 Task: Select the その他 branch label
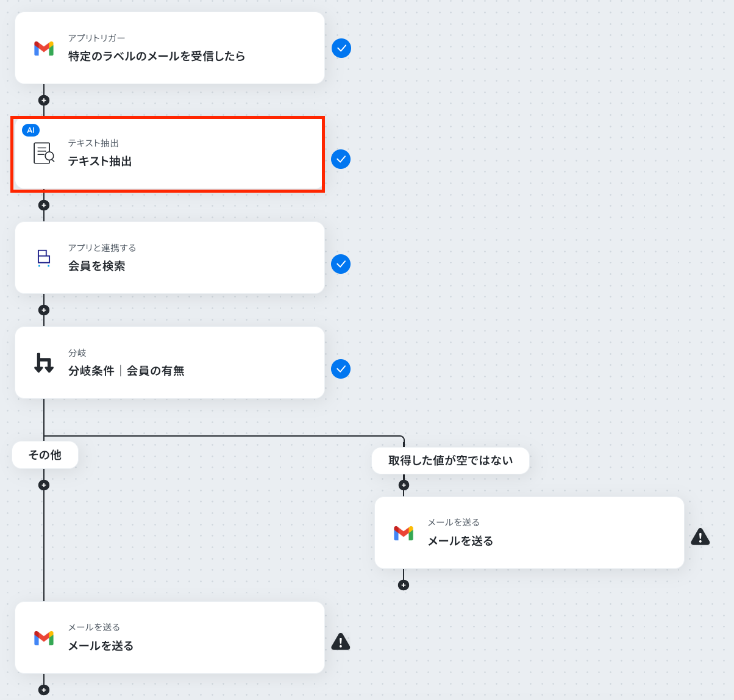[45, 455]
